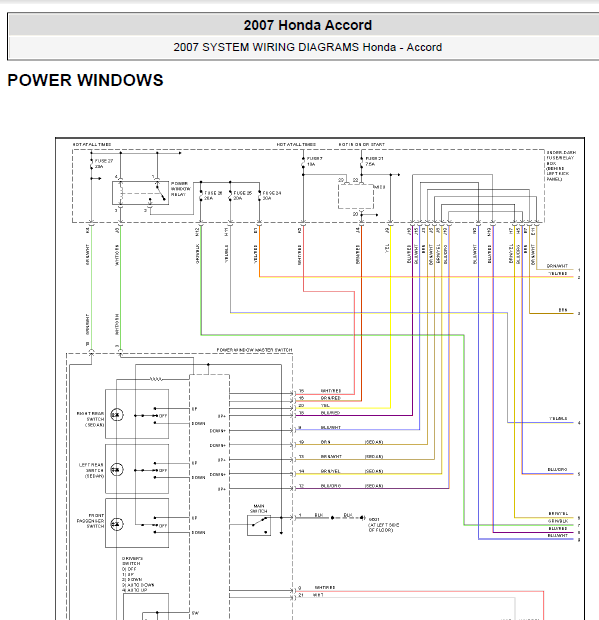This screenshot has height=620, width=599.
Task: Click the Power Window Relay symbol
Action: pos(140,193)
